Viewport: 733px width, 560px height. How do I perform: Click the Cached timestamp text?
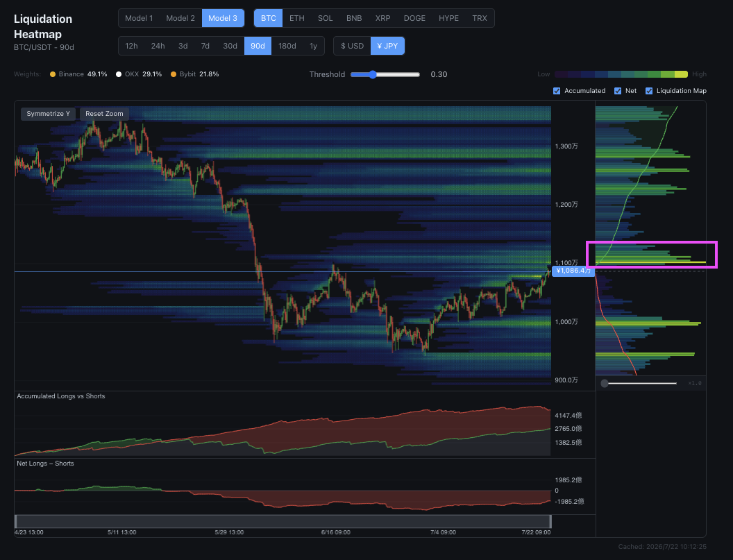[662, 546]
